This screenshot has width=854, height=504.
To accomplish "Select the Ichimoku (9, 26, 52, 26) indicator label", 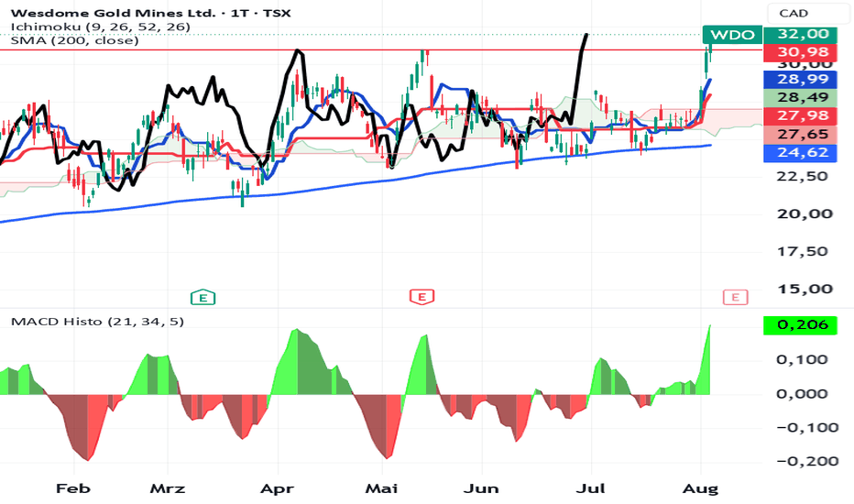I will pyautogui.click(x=101, y=27).
